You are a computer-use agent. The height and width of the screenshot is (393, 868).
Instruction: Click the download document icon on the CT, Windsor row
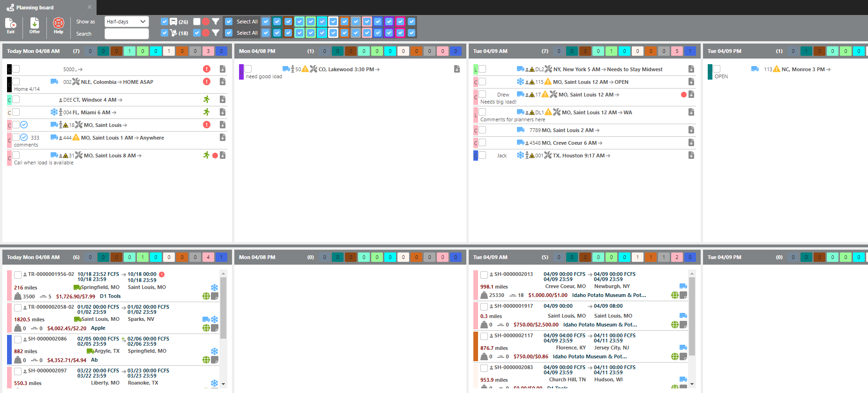pos(223,99)
